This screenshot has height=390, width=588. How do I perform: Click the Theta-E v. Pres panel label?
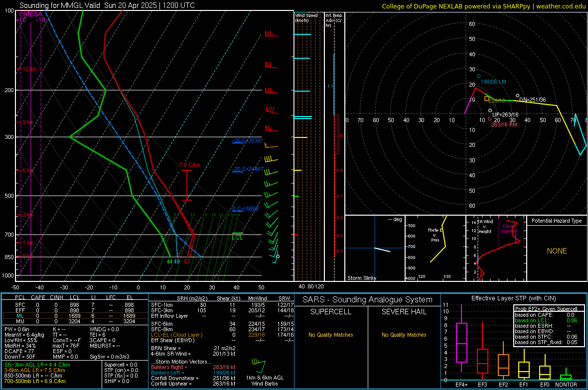click(x=435, y=235)
